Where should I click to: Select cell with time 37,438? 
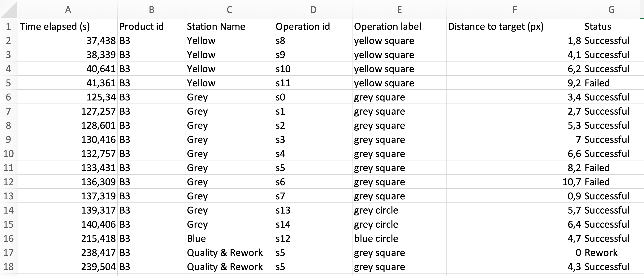pos(68,40)
